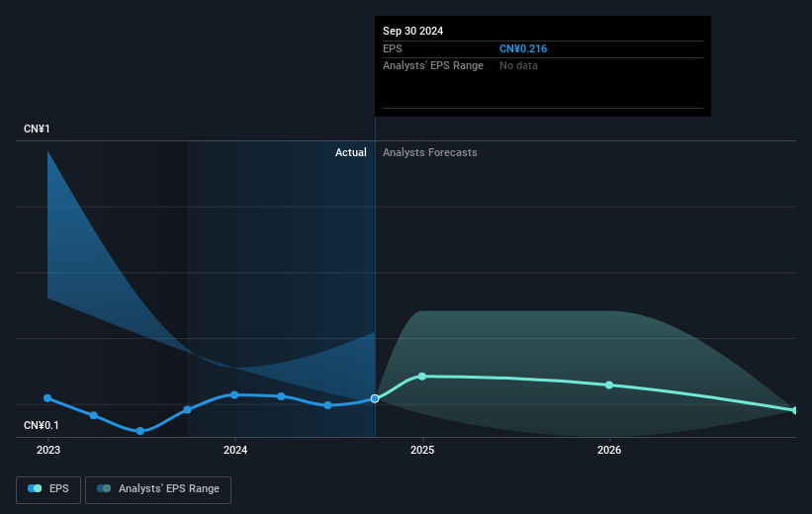Select the lowest EPS point in mid-2023

[x=139, y=431]
